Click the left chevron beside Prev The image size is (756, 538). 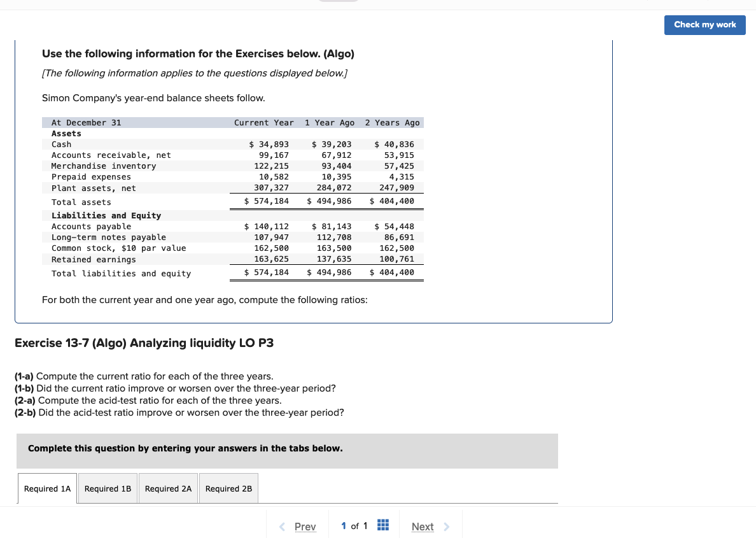click(x=282, y=527)
